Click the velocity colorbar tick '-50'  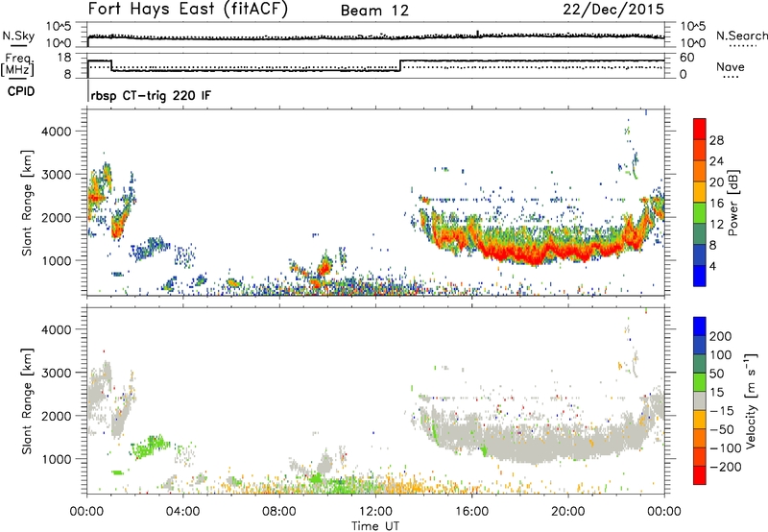(x=722, y=429)
